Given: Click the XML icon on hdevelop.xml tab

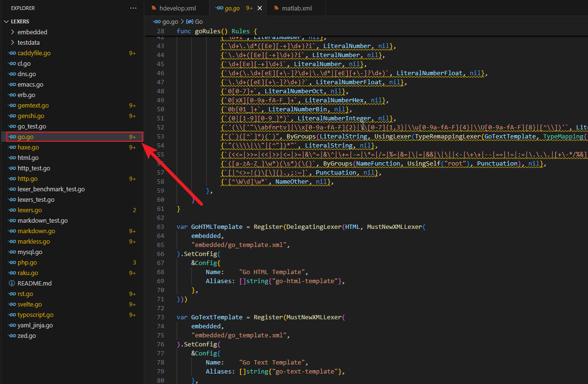Looking at the screenshot, I should [x=153, y=8].
